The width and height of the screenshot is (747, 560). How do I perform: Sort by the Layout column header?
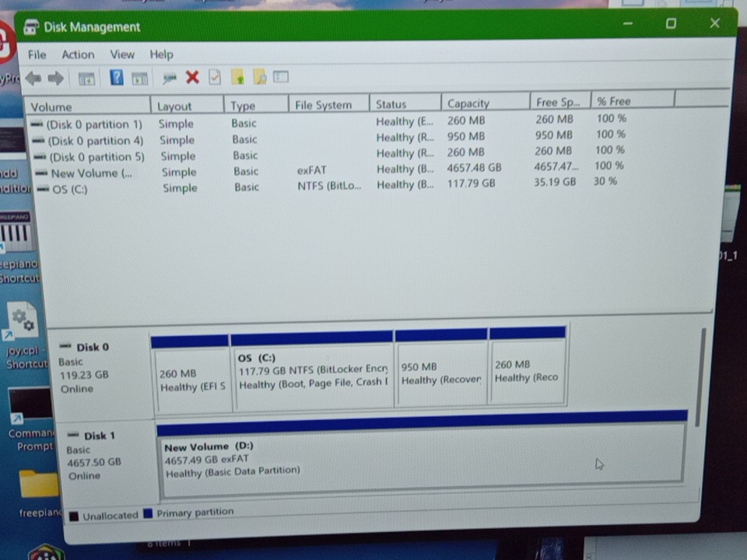click(188, 105)
